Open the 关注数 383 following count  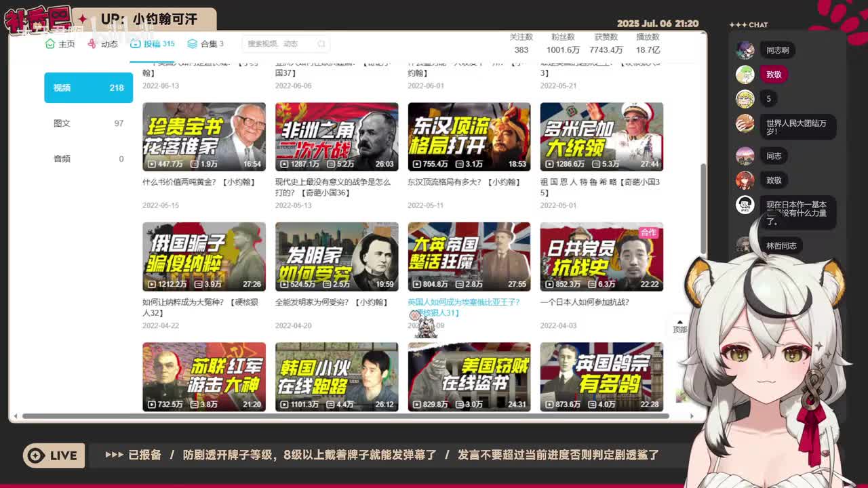(521, 43)
